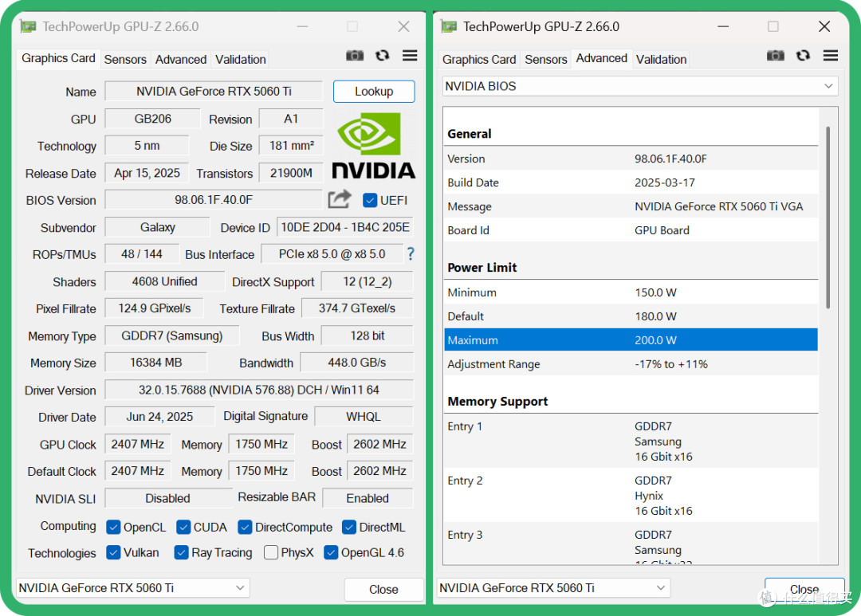Toggle the Ray Tracing checkbox
The width and height of the screenshot is (861, 616).
pyautogui.click(x=181, y=552)
